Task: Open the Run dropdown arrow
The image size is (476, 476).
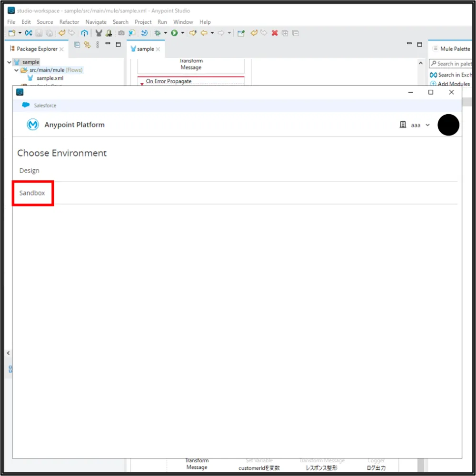Action: point(183,33)
